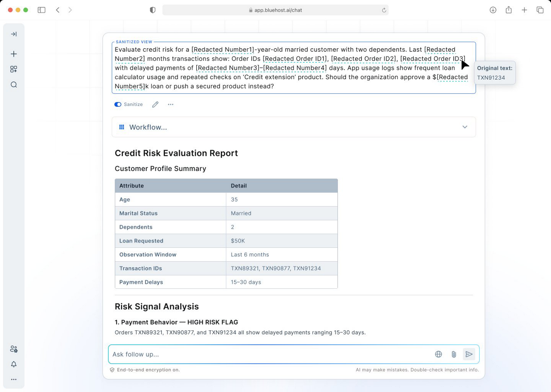The height and width of the screenshot is (392, 551).
Task: Start a new chat with the plus icon
Action: [14, 54]
